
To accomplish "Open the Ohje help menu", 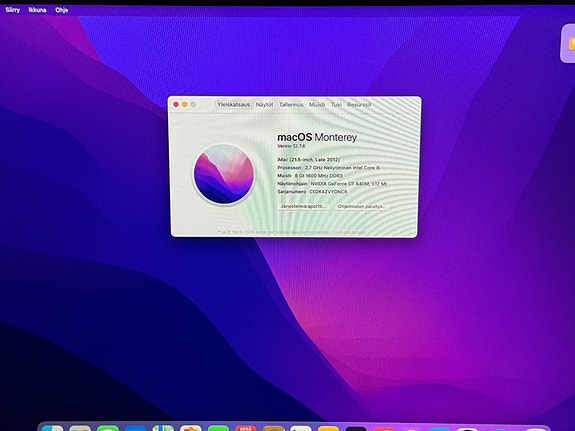I will 62,10.
